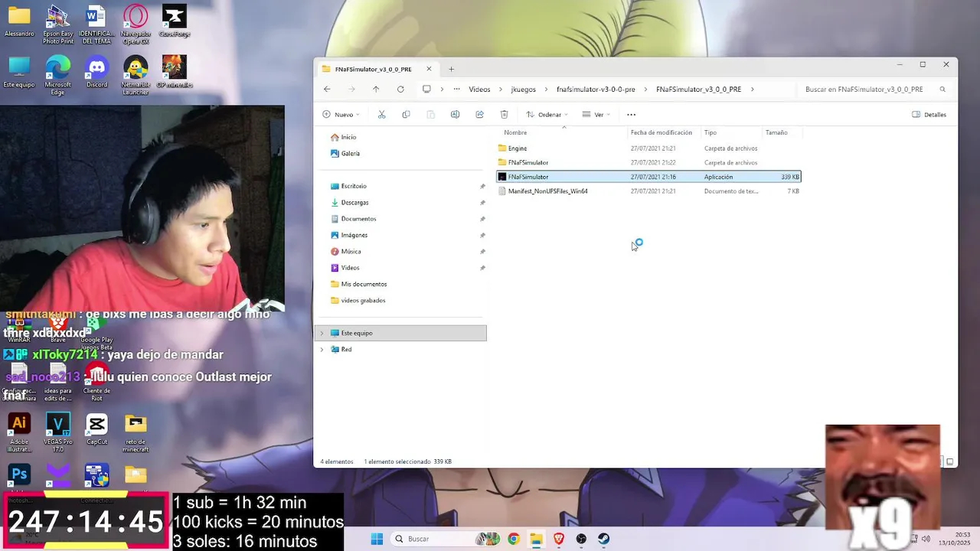This screenshot has width=980, height=551.
Task: Open Navegador Opera GX desktop icon
Action: pyautogui.click(x=136, y=24)
